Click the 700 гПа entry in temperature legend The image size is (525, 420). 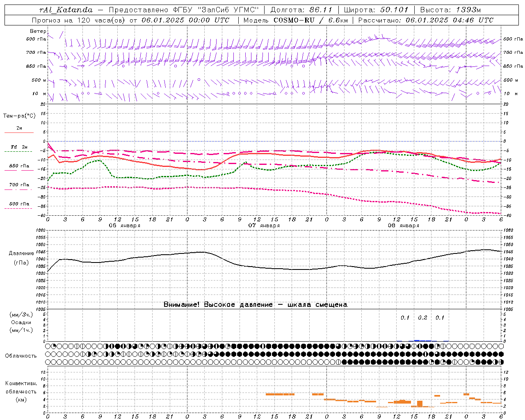19,185
